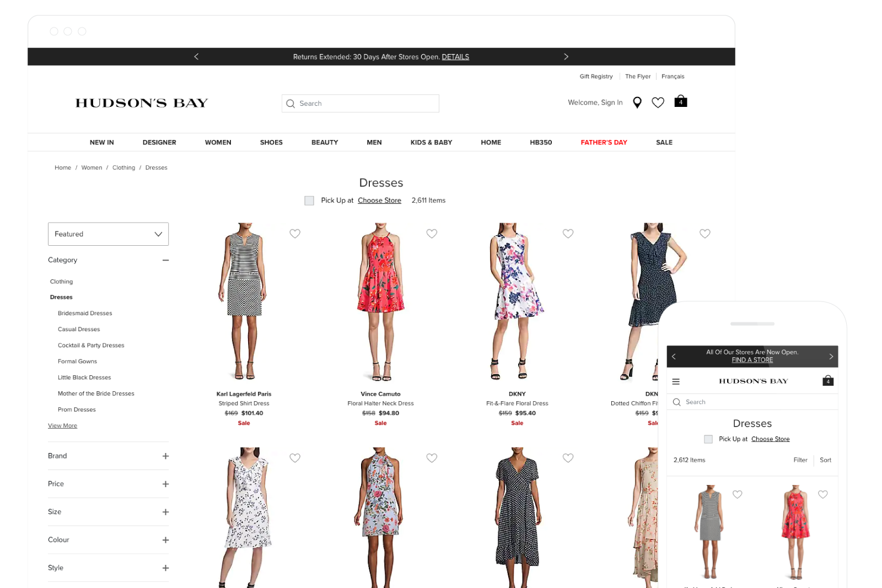Go to Clothing breadcrumb

[123, 168]
